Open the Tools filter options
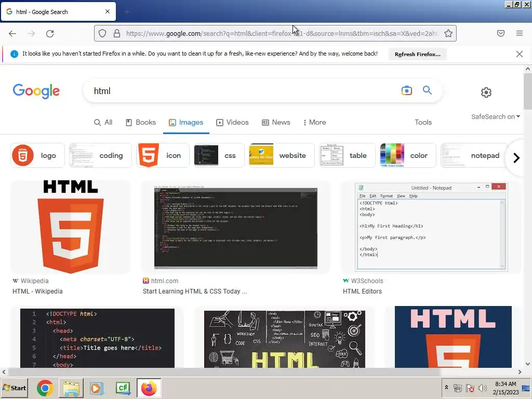 (423, 122)
